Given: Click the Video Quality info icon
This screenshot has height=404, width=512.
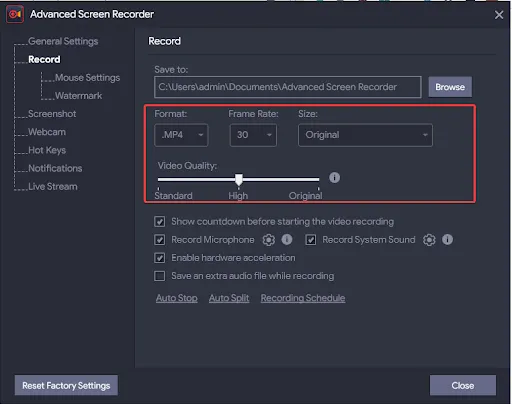Looking at the screenshot, I should 335,178.
